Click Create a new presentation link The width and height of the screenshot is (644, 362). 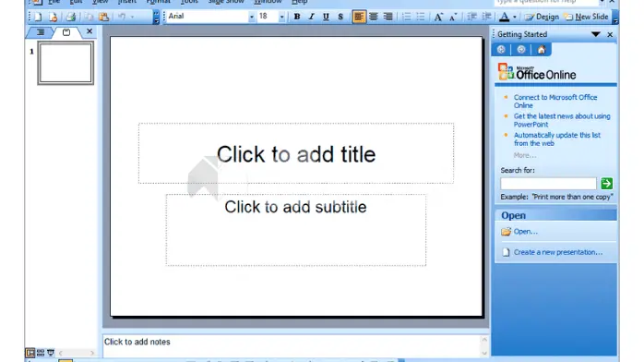(x=558, y=252)
